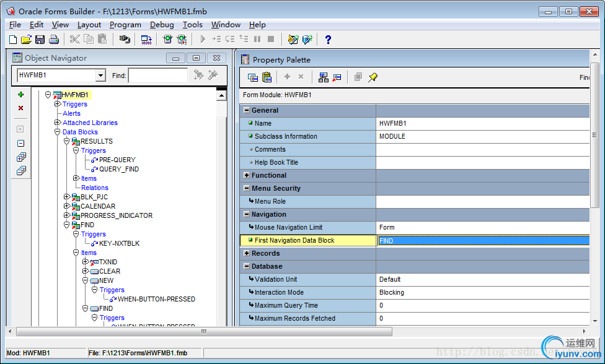Expand the BLK_PJC data block node
This screenshot has width=605, height=364.
67,197
